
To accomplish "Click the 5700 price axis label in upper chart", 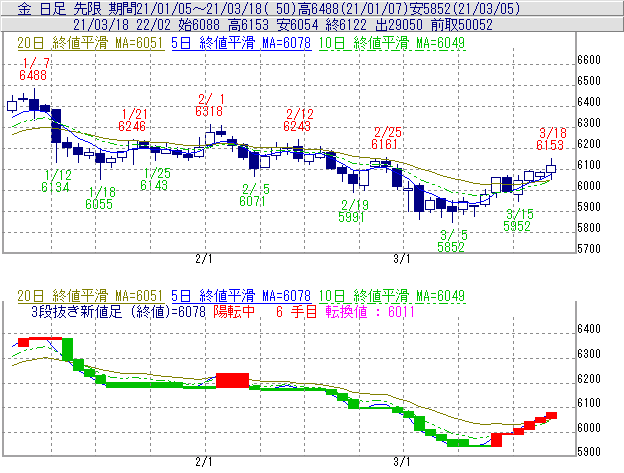I will click(589, 249).
